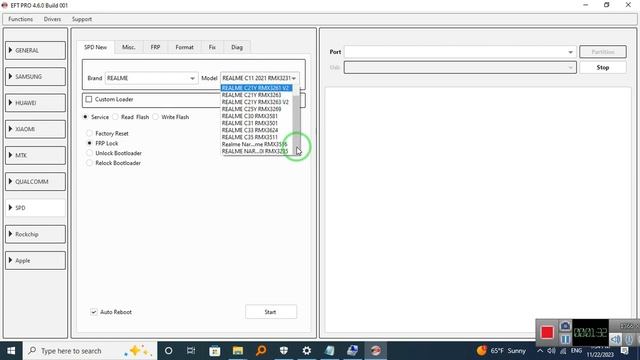This screenshot has height=360, width=640.
Task: Select REALME C33 RMX3624 from model list
Action: (x=257, y=130)
